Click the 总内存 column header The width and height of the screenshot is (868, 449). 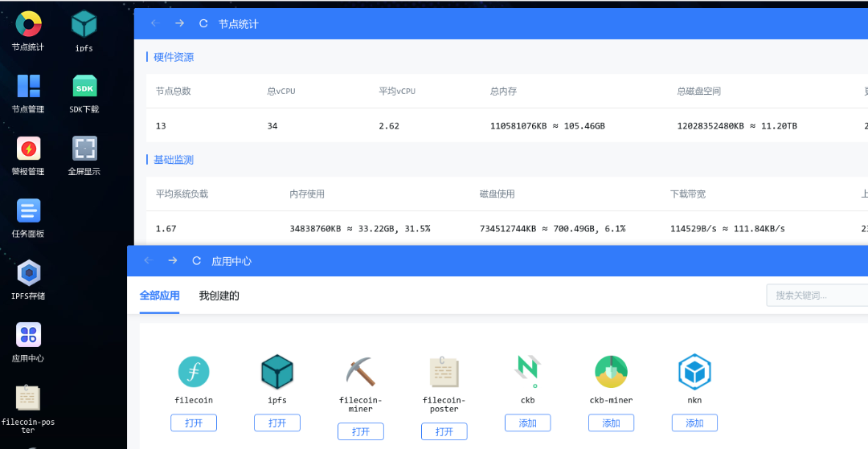[x=504, y=92]
